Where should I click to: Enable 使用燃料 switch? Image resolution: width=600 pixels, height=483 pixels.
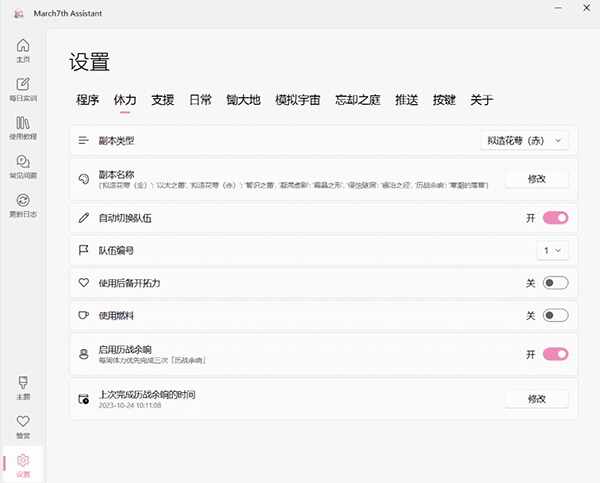click(x=555, y=315)
